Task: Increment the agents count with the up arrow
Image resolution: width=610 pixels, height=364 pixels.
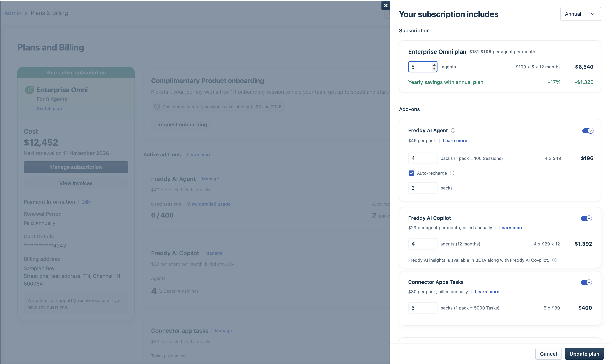Action: pos(434,65)
